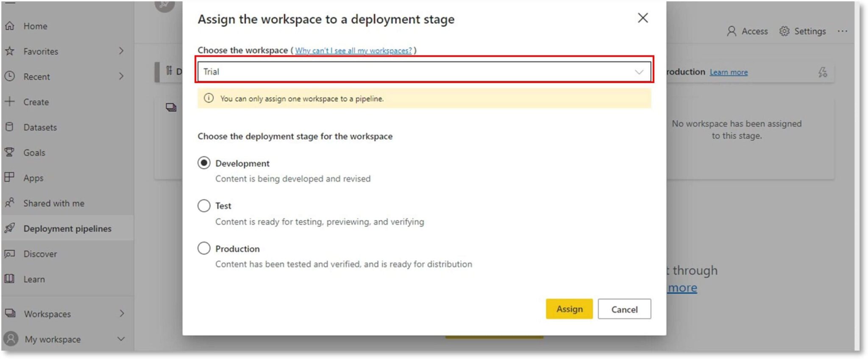Click the Favorites star icon
This screenshot has height=359, width=868.
click(x=9, y=51)
